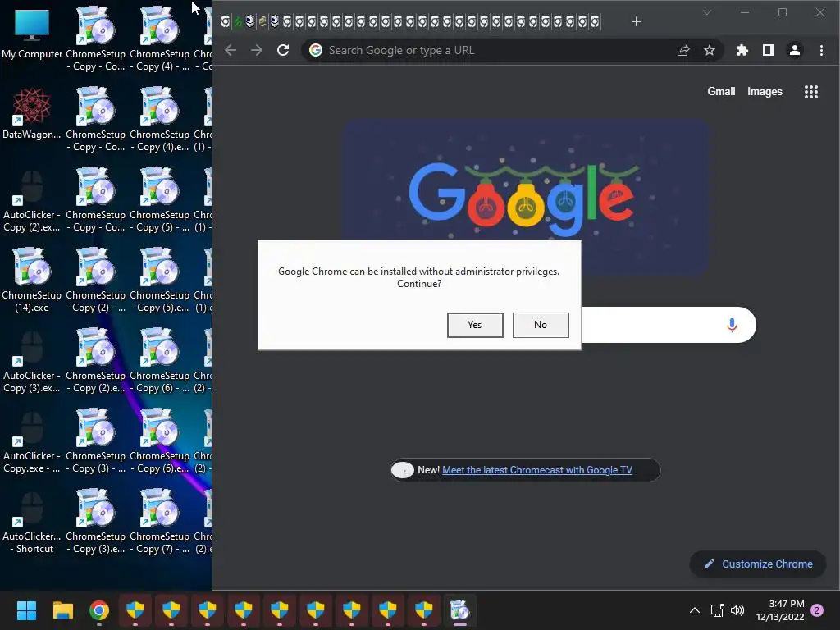The image size is (840, 630).
Task: Select AutoClicker - Copy (3).exe shortcut
Action: coord(32,362)
